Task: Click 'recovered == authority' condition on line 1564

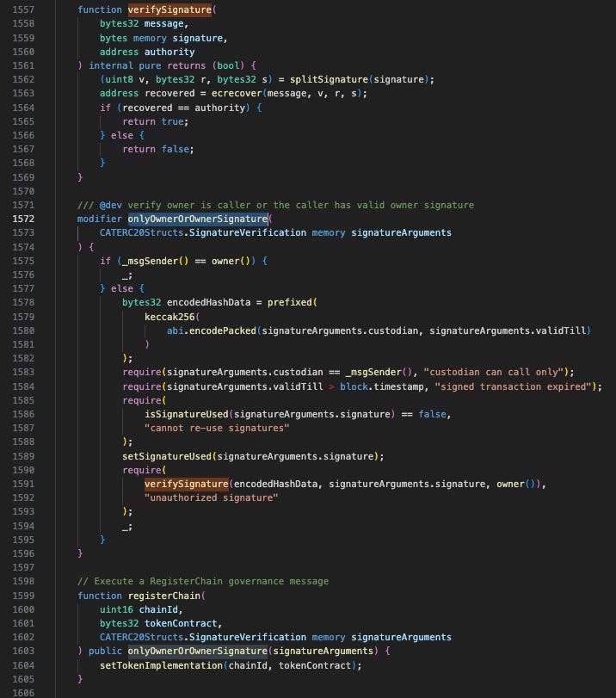Action: click(184, 108)
